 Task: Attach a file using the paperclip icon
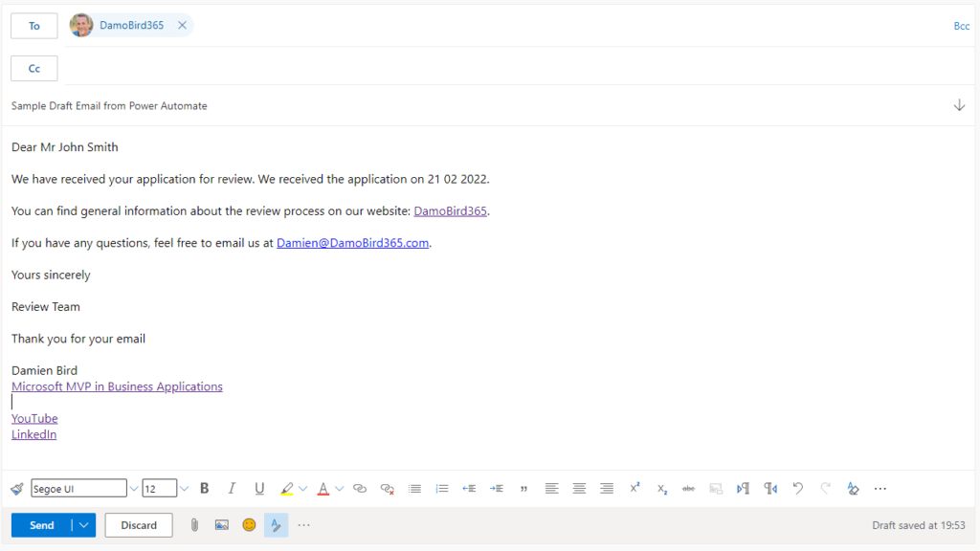(194, 524)
